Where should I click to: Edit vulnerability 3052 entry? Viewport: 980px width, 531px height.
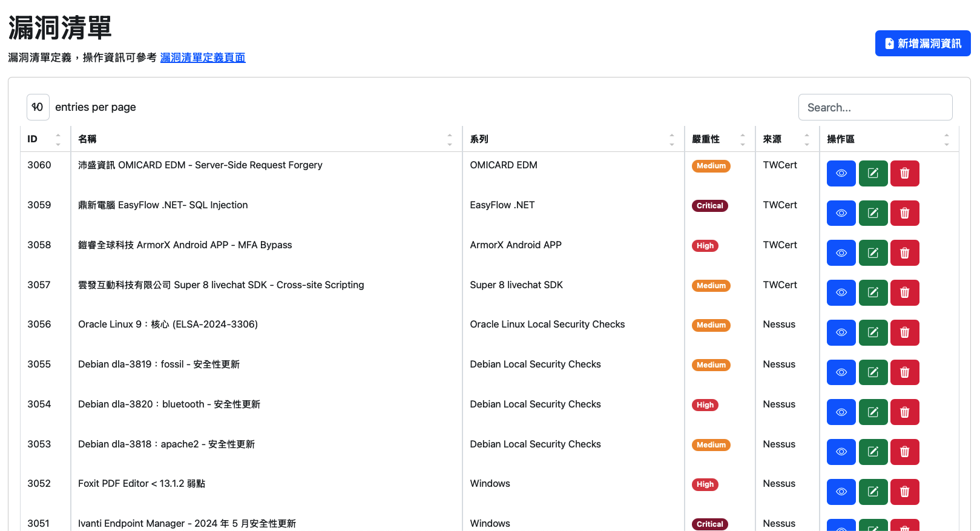coord(873,492)
